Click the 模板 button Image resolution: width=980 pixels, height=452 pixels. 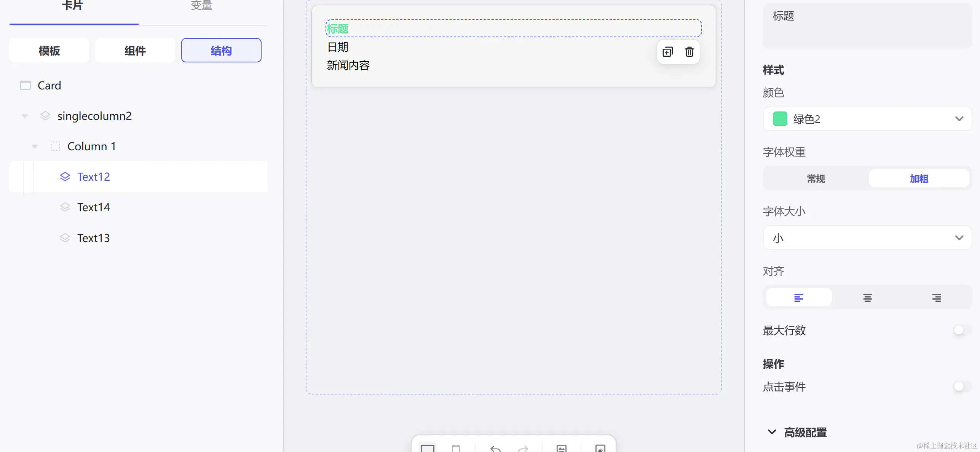click(x=49, y=50)
